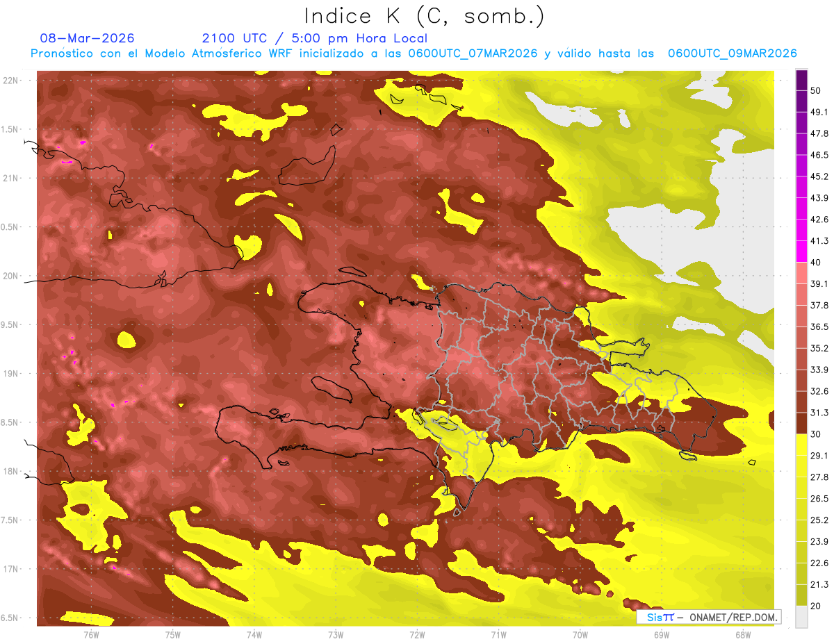Click the 68W longitude axis label
834x644 pixels.
(x=743, y=635)
